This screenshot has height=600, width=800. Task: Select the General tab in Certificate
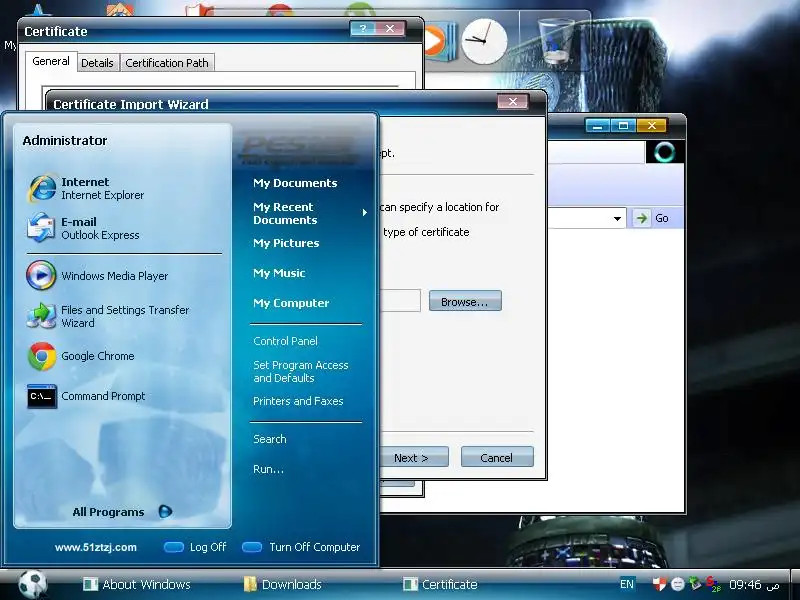51,61
